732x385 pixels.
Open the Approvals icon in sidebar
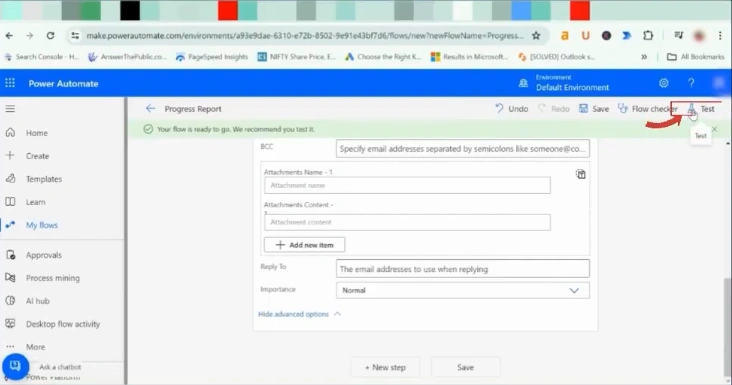(10, 255)
